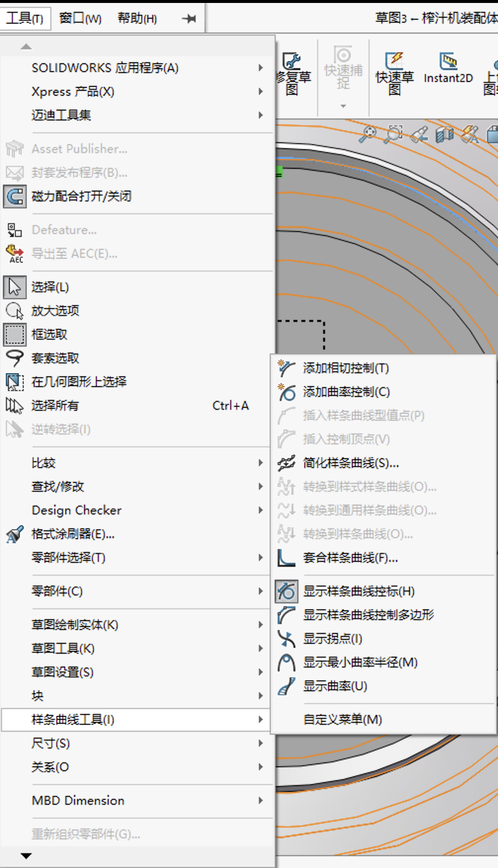
Task: Open 简化样条曲线(S) dialog
Action: click(x=383, y=463)
